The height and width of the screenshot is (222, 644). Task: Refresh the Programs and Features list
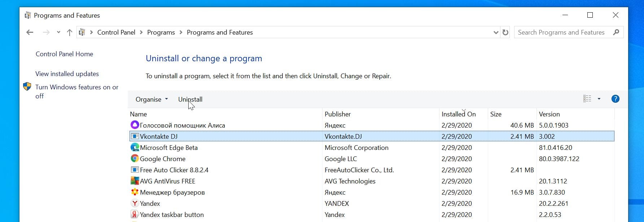click(x=505, y=32)
